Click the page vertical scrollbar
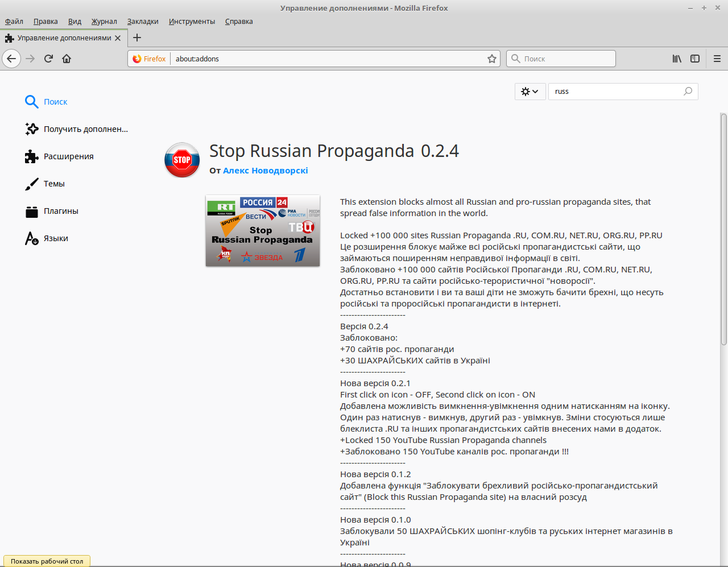Image resolution: width=728 pixels, height=567 pixels. coord(723,230)
